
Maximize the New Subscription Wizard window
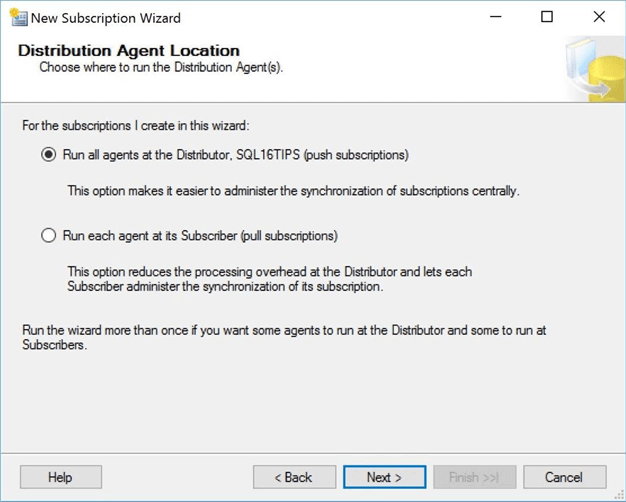pos(547,17)
